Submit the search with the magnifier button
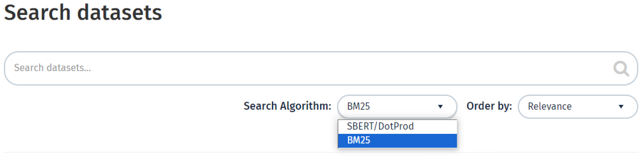The image size is (644, 156). 621,68
